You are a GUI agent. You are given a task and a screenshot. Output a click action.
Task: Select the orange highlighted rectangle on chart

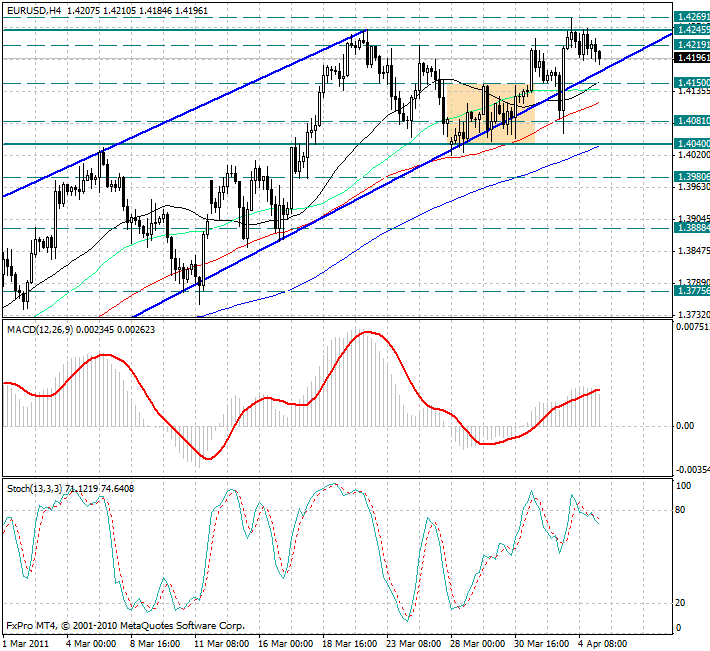491,114
